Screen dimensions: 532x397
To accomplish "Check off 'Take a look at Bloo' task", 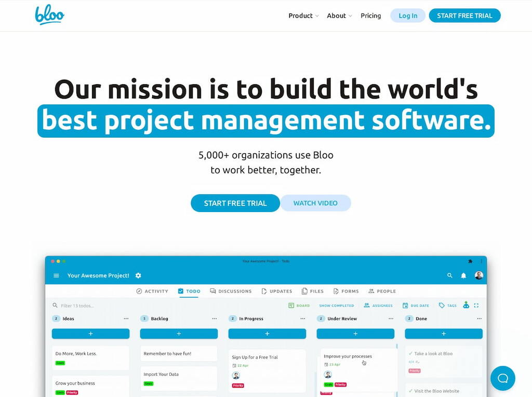I will point(410,353).
